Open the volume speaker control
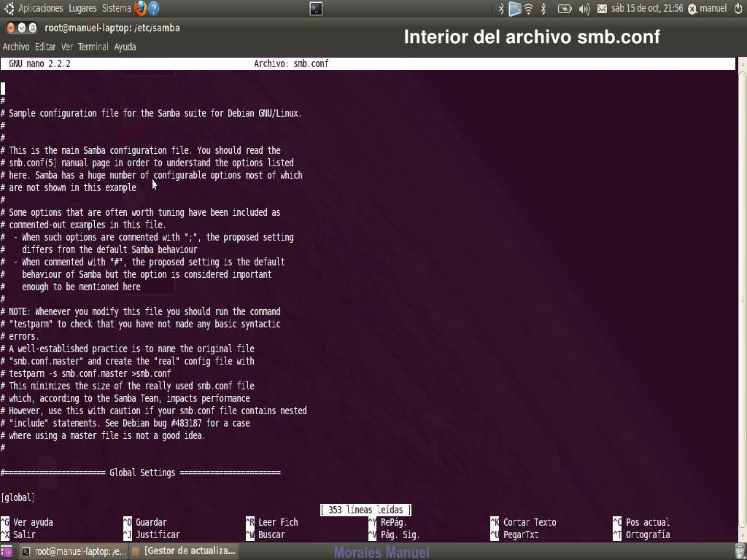The width and height of the screenshot is (747, 560). 584,9
